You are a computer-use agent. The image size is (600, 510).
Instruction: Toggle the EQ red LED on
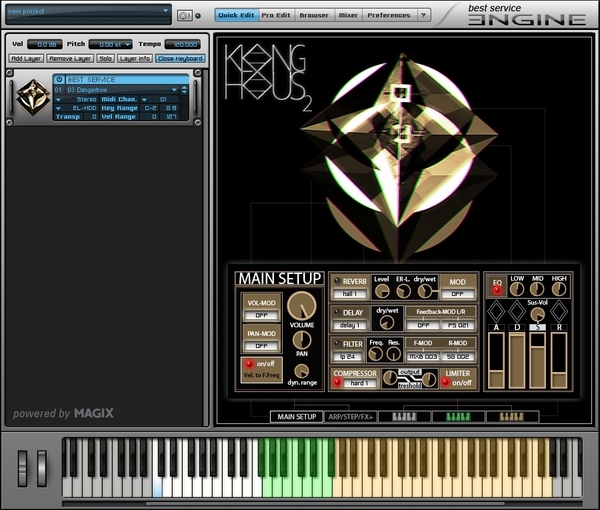point(496,289)
